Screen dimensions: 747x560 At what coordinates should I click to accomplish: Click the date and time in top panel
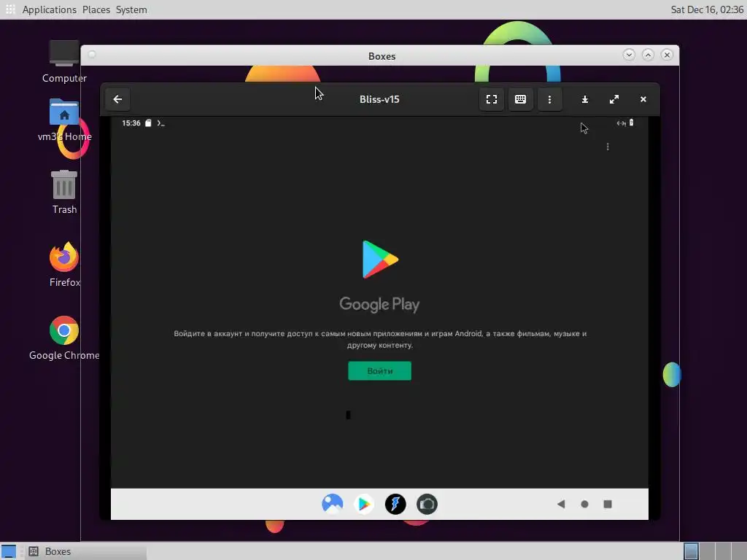point(707,9)
